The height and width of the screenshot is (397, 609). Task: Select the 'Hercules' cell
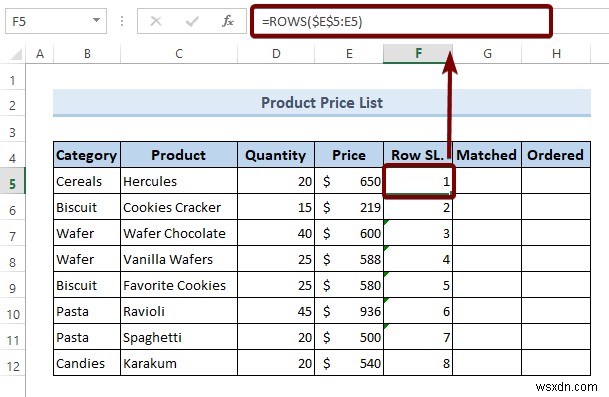[x=179, y=181]
